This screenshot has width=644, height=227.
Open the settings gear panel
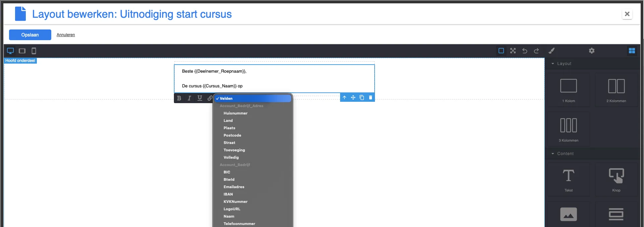click(592, 51)
